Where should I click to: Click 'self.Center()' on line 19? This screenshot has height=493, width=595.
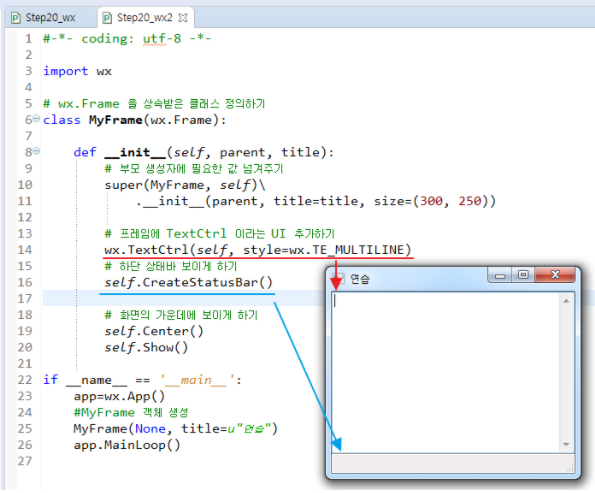[x=154, y=331]
